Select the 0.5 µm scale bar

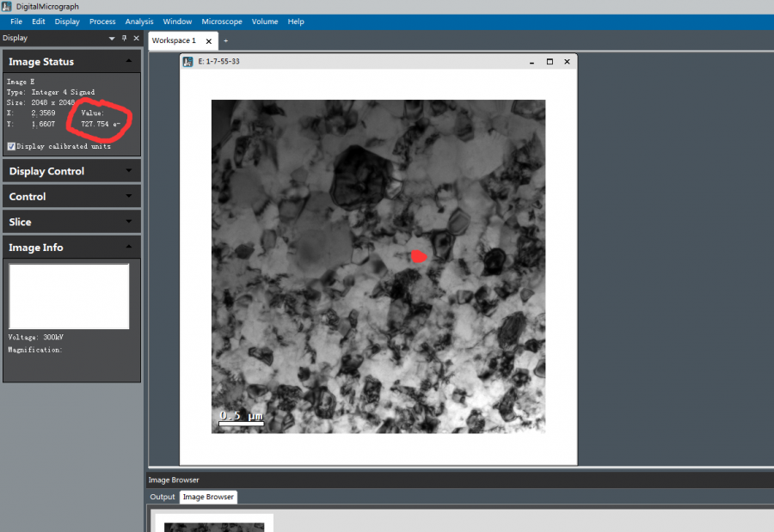coord(241,418)
